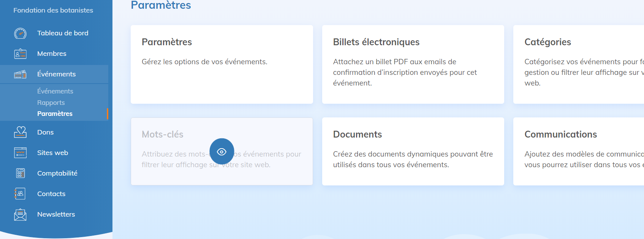Select Paramètres in the sidebar submenu
Image resolution: width=644 pixels, height=239 pixels.
coord(55,114)
